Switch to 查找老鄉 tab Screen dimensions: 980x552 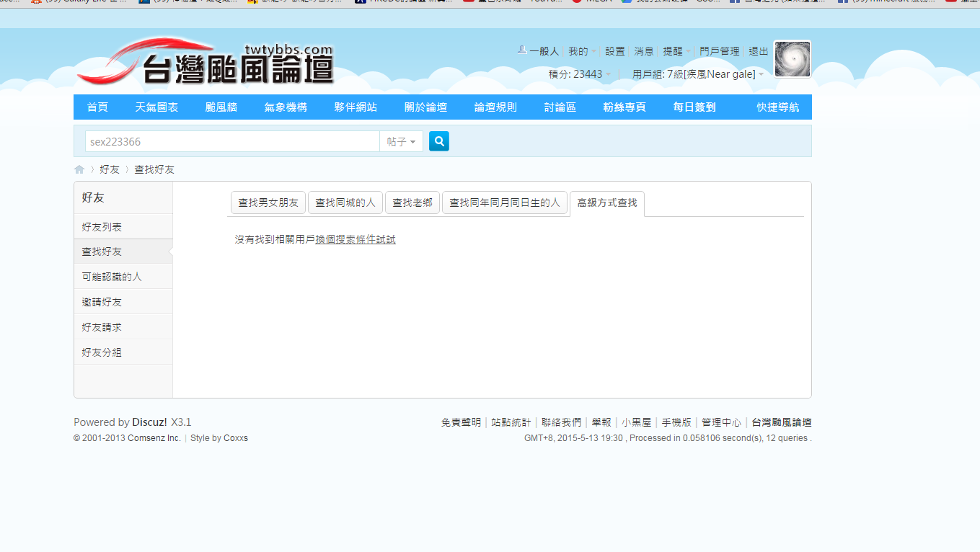[x=412, y=202]
